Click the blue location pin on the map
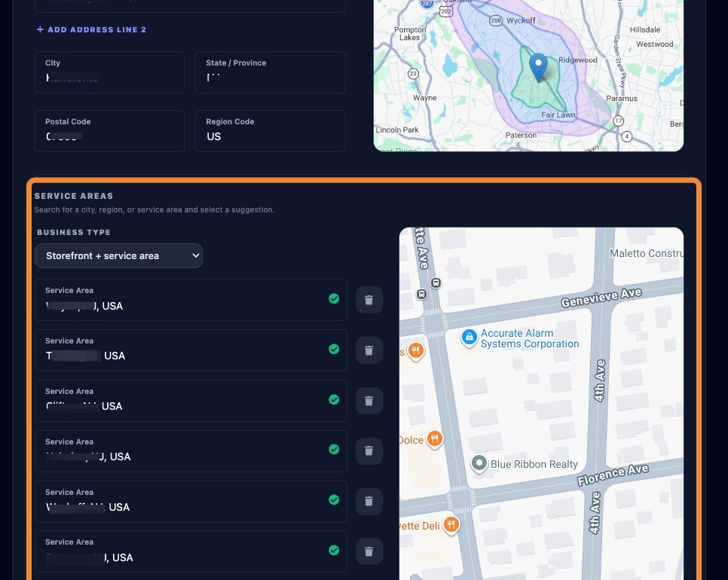This screenshot has height=580, width=728. 539,68
